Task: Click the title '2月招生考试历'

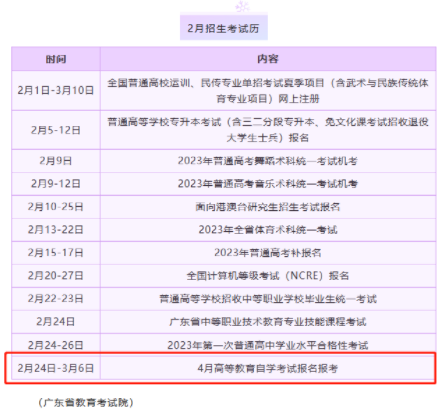Action: (x=223, y=28)
